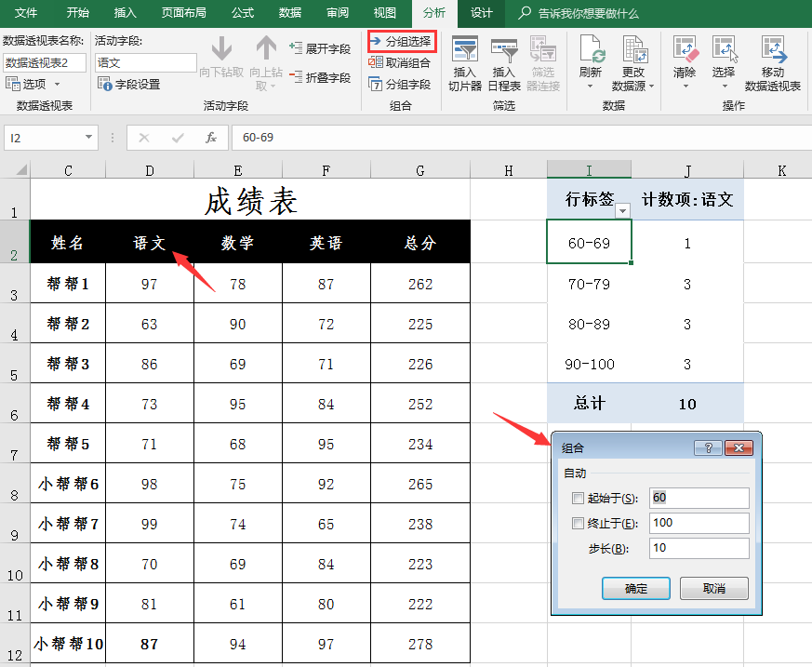Close the 组合 dialog with red X
Viewport: 812px width, 667px height.
point(739,448)
